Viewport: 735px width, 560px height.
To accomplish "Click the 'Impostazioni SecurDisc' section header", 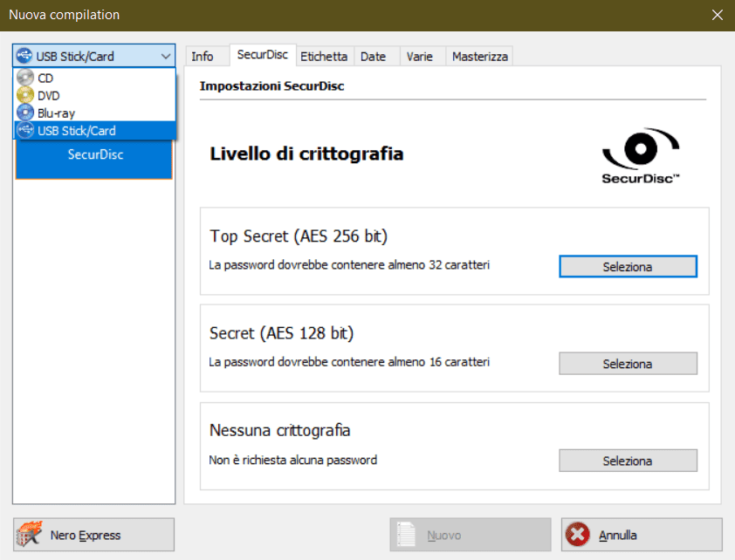I will tap(271, 86).
